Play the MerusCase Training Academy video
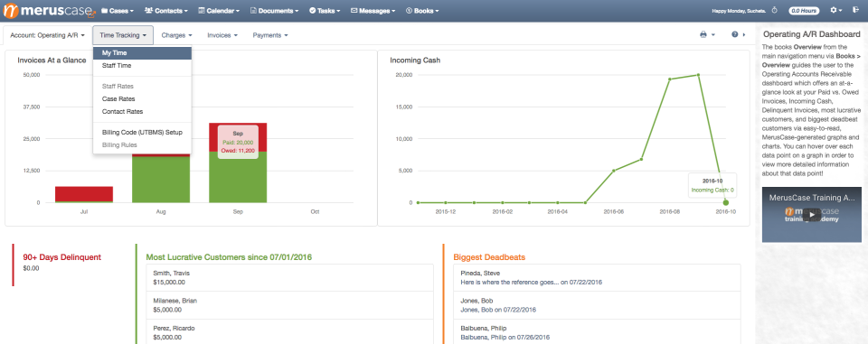 [812, 214]
